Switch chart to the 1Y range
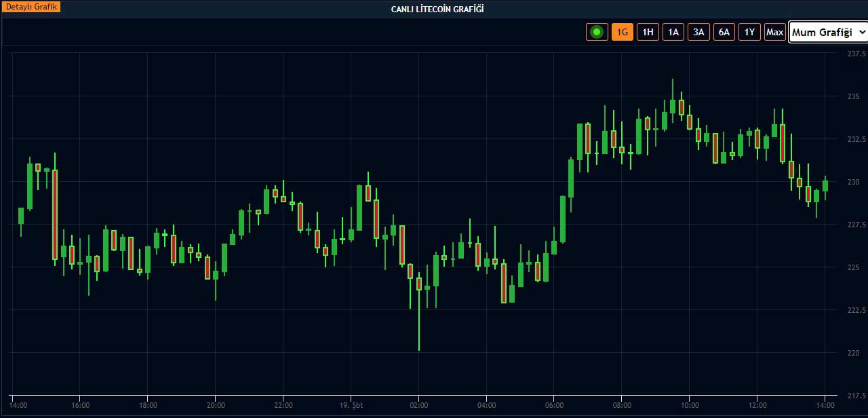Image resolution: width=868 pixels, height=418 pixels. (749, 32)
